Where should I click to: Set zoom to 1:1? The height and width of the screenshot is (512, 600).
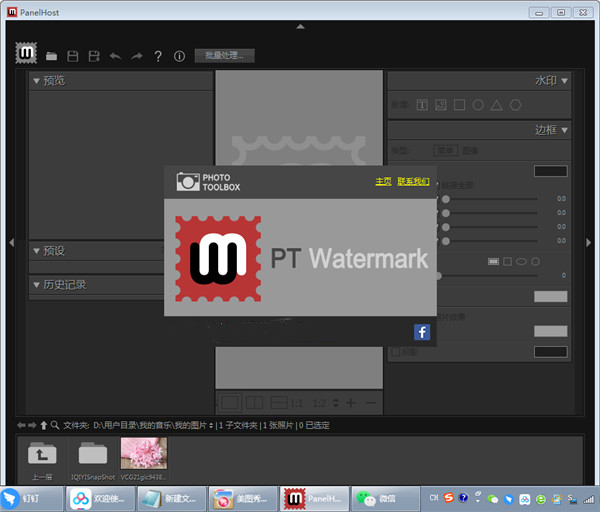pos(297,403)
